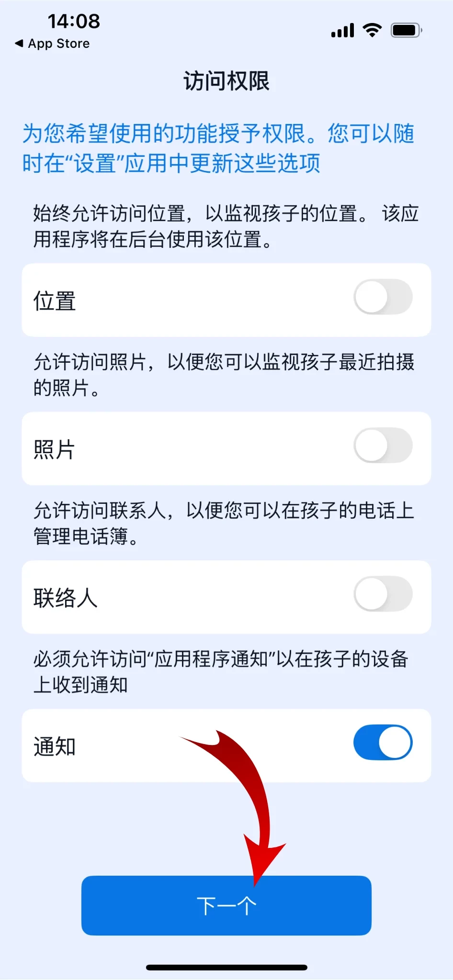Select the 照片 row label

[54, 449]
